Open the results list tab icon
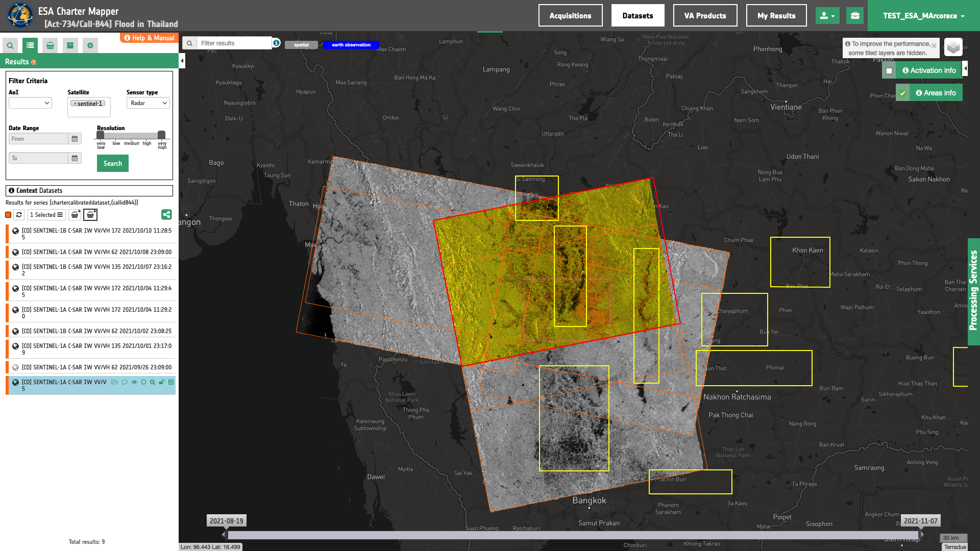Screen dimensions: 980x551 [30, 45]
